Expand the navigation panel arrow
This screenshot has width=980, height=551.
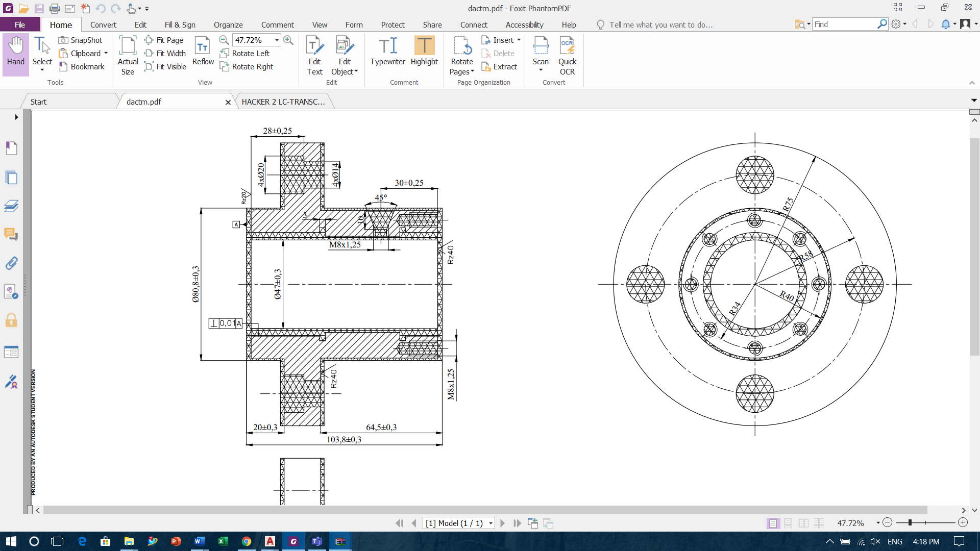pyautogui.click(x=16, y=117)
